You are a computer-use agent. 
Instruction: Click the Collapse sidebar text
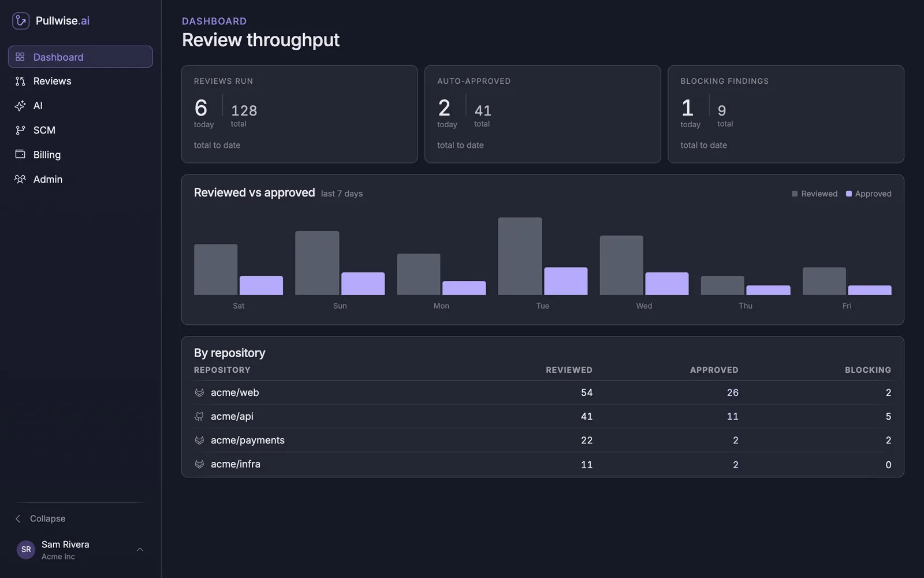coord(47,518)
